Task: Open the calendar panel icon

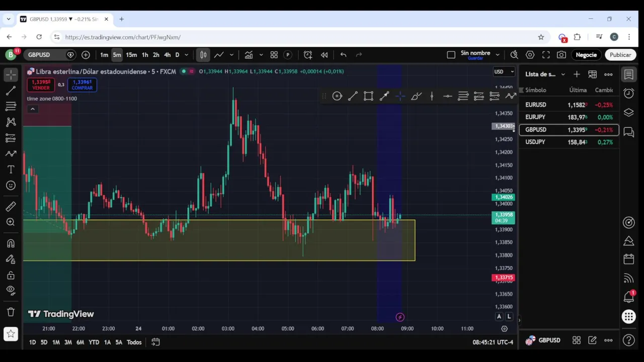Action: tap(628, 259)
